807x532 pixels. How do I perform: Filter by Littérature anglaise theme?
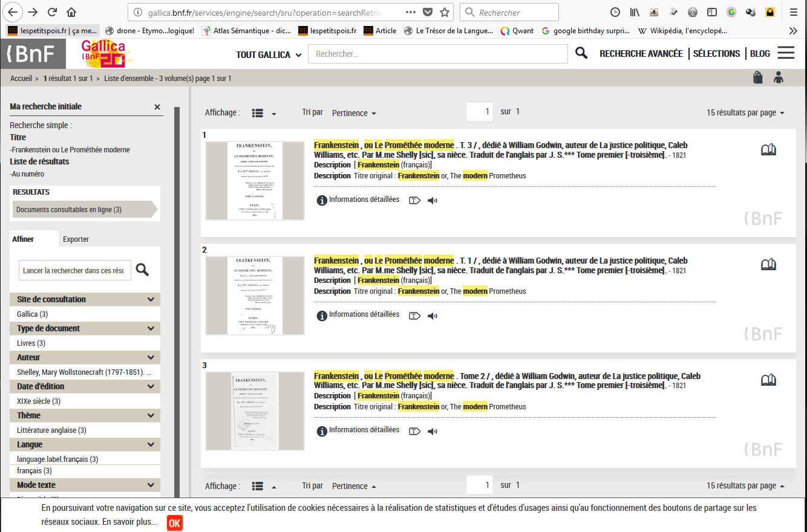pos(51,430)
